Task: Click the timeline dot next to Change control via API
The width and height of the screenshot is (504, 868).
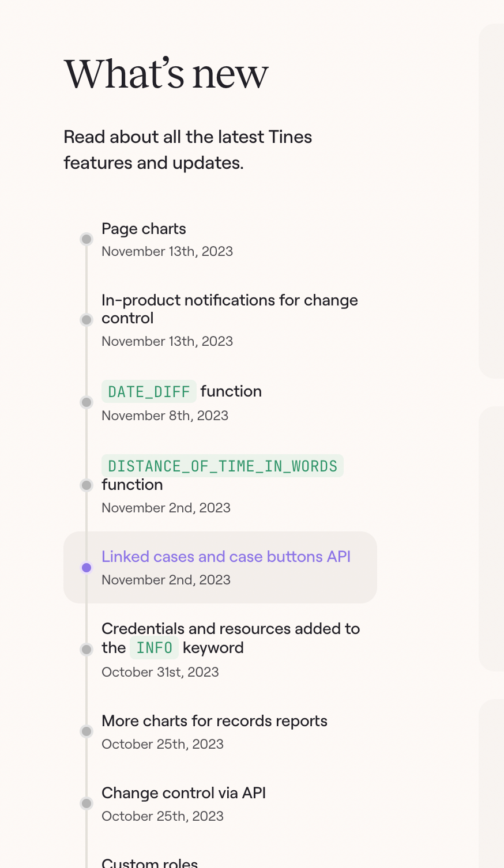Action: pyautogui.click(x=86, y=803)
